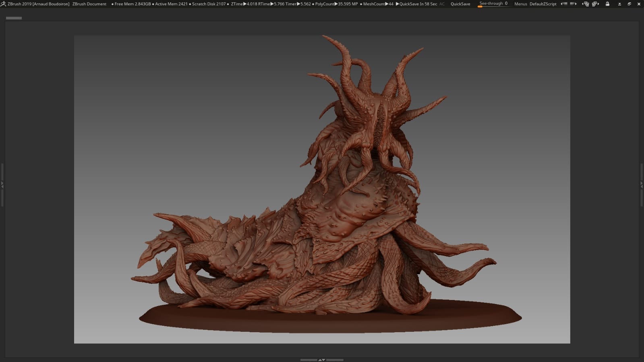Load the previous UI layout
The height and width of the screenshot is (362, 644).
tap(586, 4)
